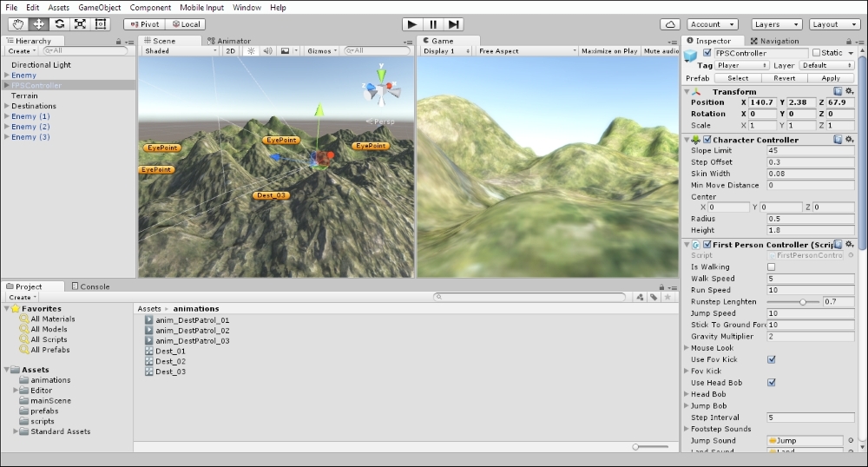The image size is (868, 467).
Task: Open the Gizmos dropdown
Action: coord(322,51)
